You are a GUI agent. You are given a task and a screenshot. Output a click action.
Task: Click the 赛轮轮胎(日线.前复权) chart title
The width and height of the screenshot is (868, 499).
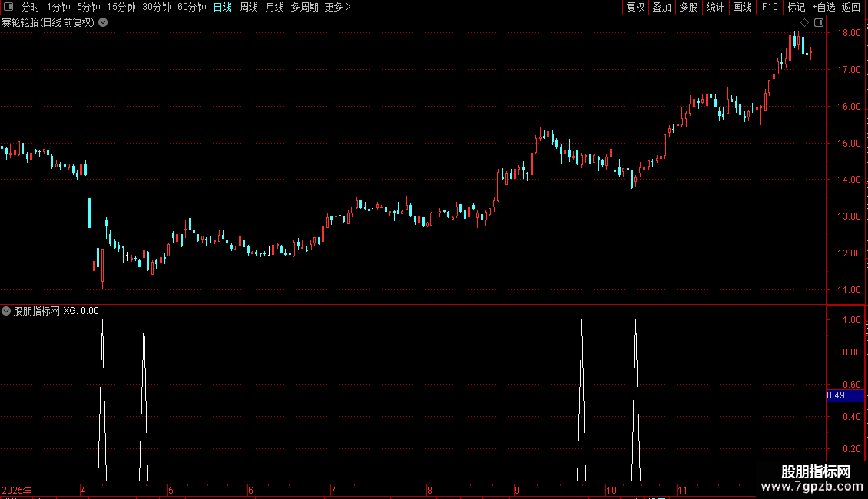[x=48, y=23]
